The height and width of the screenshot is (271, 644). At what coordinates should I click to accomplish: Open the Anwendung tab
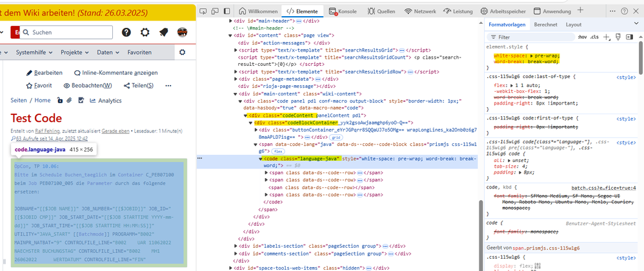coord(552,11)
